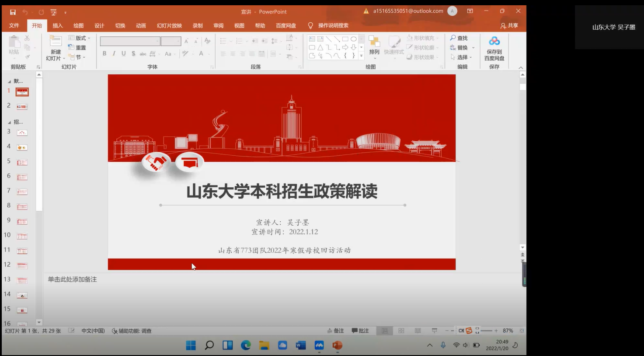Collapse the ribbon with chevron arrow
Image resolution: width=644 pixels, height=356 pixels.
[x=521, y=67]
